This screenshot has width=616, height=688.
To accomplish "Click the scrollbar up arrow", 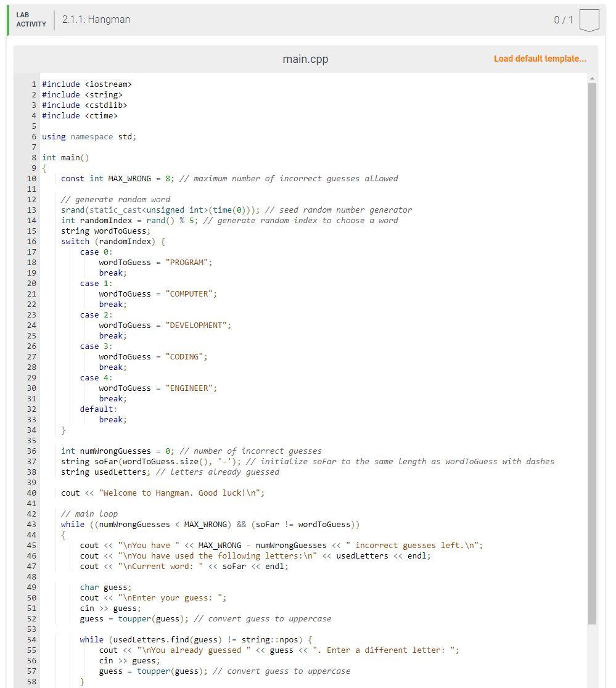I will (x=592, y=78).
